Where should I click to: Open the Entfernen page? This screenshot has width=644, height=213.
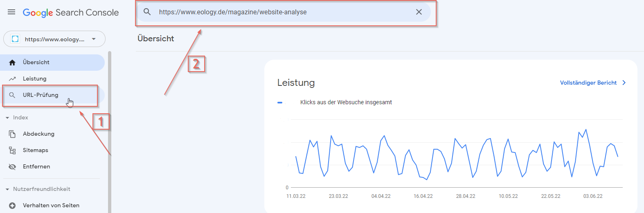point(52,167)
